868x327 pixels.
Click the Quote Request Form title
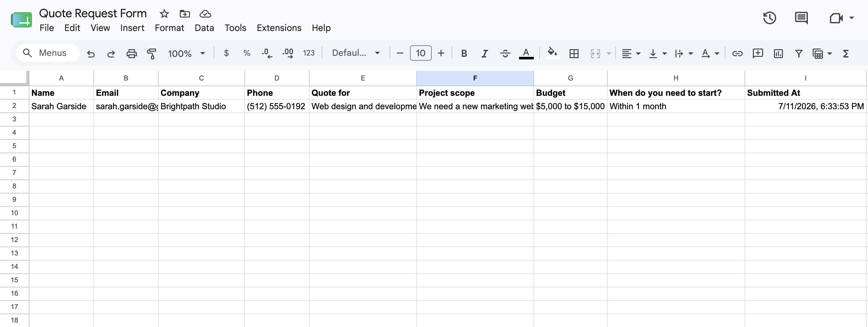[x=93, y=13]
